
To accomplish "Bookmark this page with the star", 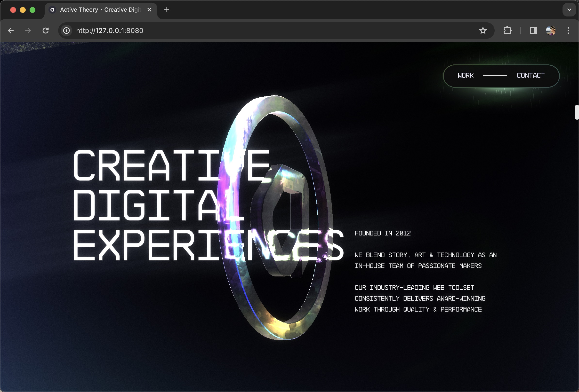I will click(x=483, y=31).
